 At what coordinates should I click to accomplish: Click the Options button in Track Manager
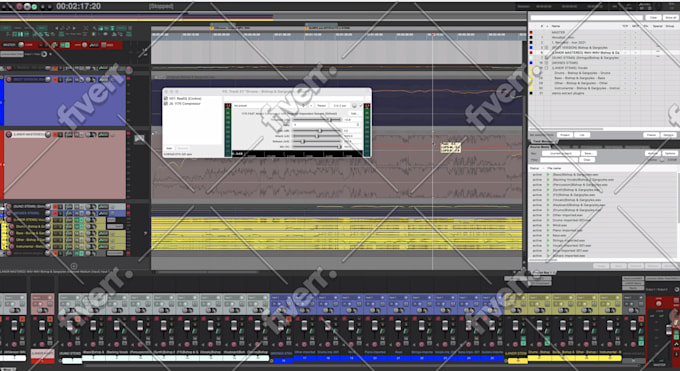coord(670,135)
